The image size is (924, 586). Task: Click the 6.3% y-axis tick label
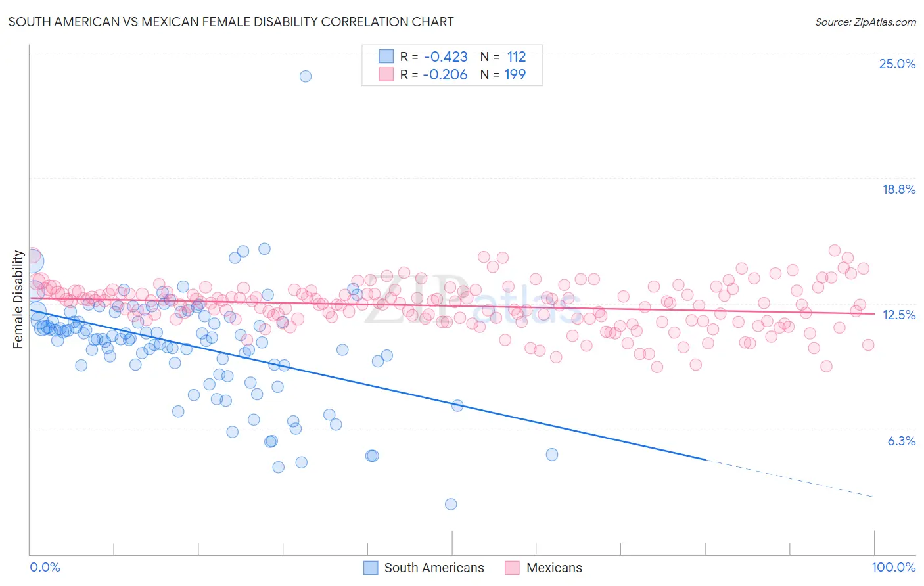[901, 441]
